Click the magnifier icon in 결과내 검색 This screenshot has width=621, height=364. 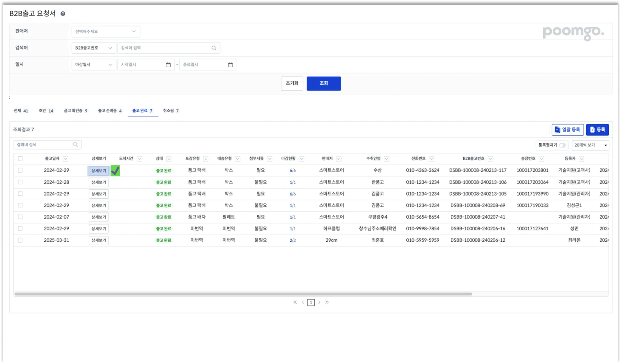pos(75,145)
